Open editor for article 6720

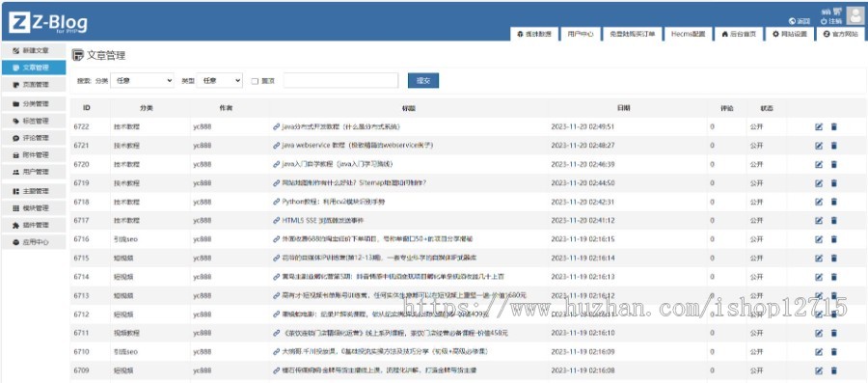click(x=819, y=164)
